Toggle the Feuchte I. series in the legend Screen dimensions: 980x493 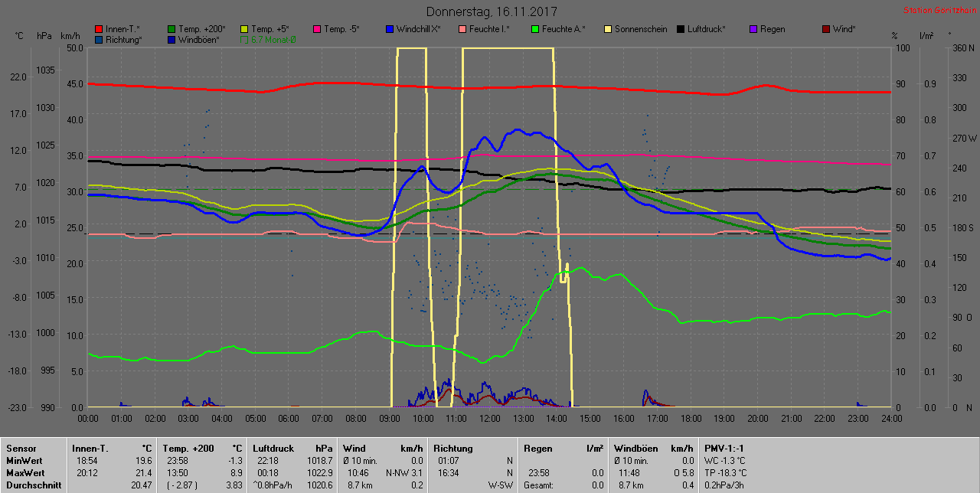[x=489, y=29]
